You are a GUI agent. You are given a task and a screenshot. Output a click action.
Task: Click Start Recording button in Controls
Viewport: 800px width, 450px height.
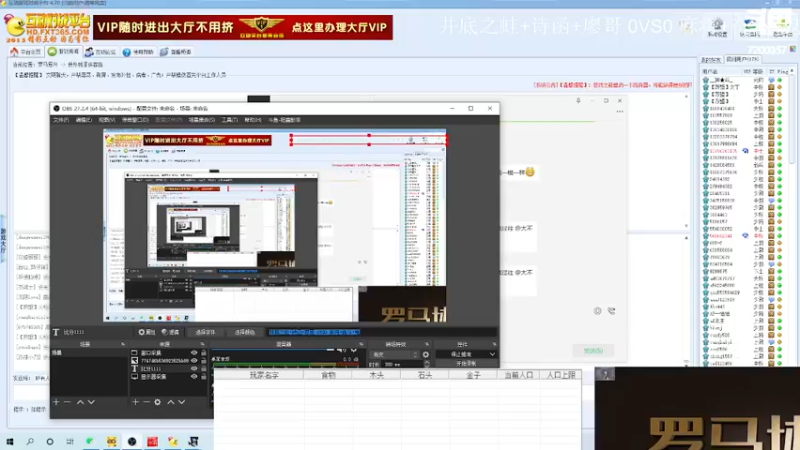466,364
